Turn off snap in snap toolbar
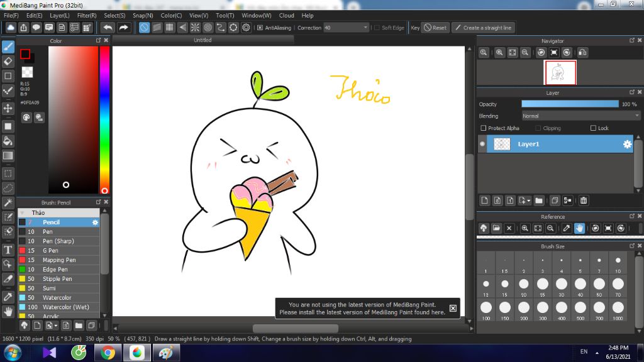This screenshot has height=362, width=644. [144, 28]
